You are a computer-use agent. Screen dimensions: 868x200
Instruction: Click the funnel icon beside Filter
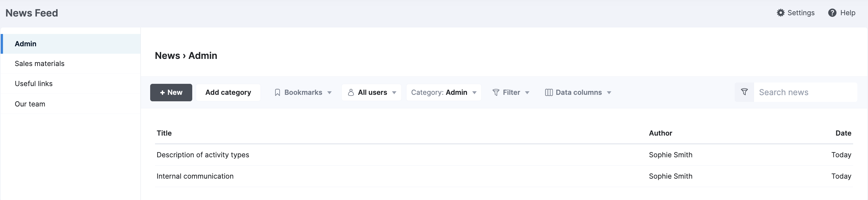(x=496, y=93)
